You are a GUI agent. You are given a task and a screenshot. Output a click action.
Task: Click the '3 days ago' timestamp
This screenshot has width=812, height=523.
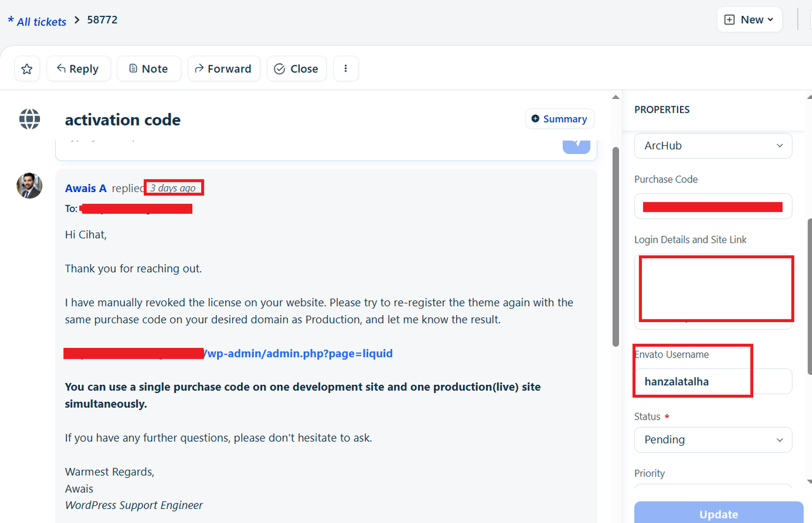click(x=173, y=188)
